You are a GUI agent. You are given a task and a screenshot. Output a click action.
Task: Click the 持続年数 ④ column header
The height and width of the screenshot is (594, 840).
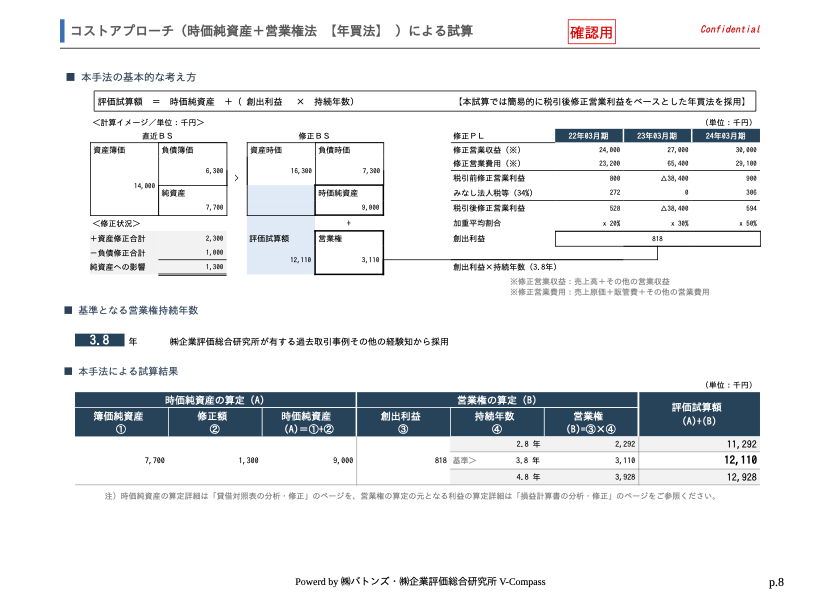[x=497, y=422]
